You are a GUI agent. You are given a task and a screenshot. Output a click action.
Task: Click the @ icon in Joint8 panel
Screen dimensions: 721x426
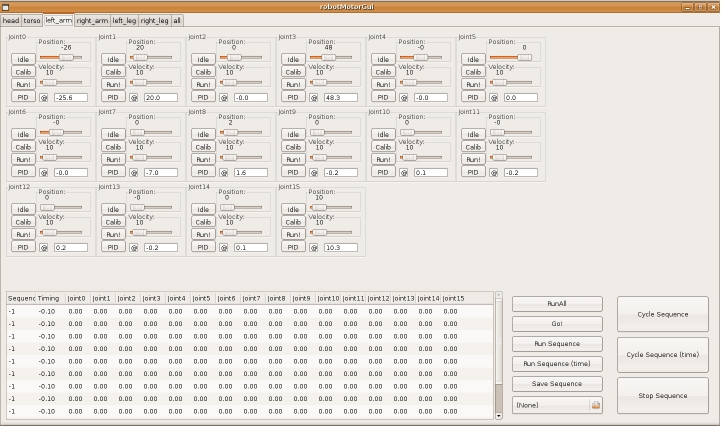point(223,172)
